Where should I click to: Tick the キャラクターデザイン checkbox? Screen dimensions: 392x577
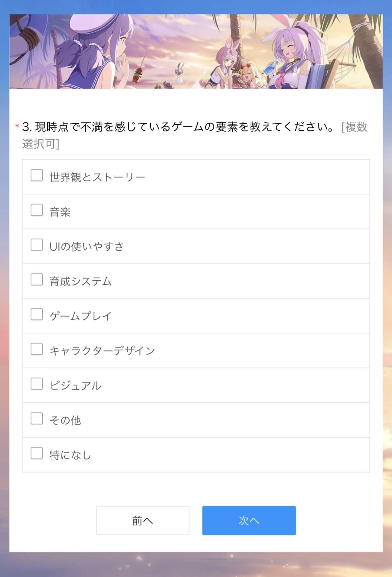[37, 349]
